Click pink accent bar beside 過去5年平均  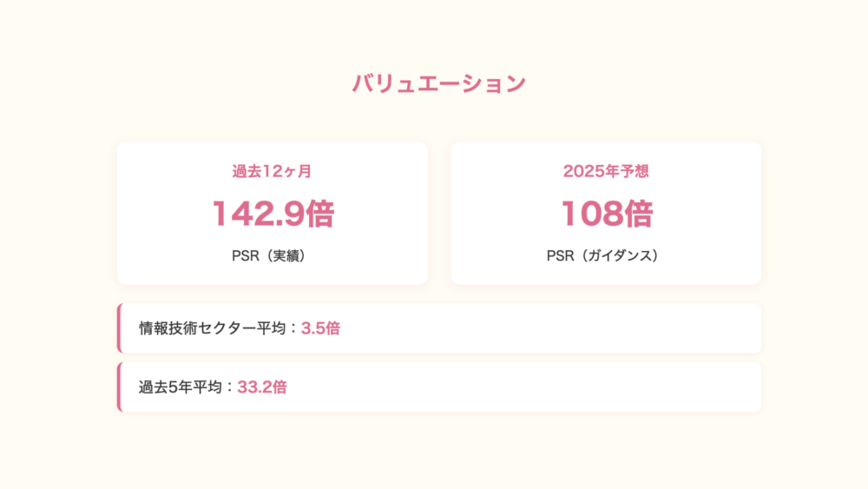119,387
